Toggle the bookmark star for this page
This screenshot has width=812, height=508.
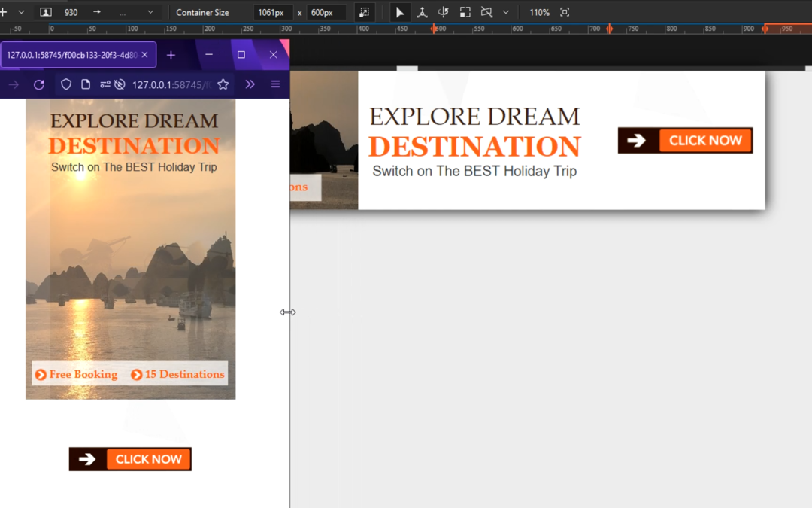pos(223,84)
